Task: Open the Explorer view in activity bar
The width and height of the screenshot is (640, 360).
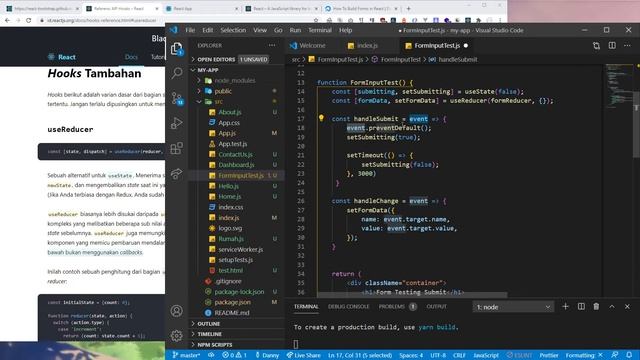Action: coord(177,49)
